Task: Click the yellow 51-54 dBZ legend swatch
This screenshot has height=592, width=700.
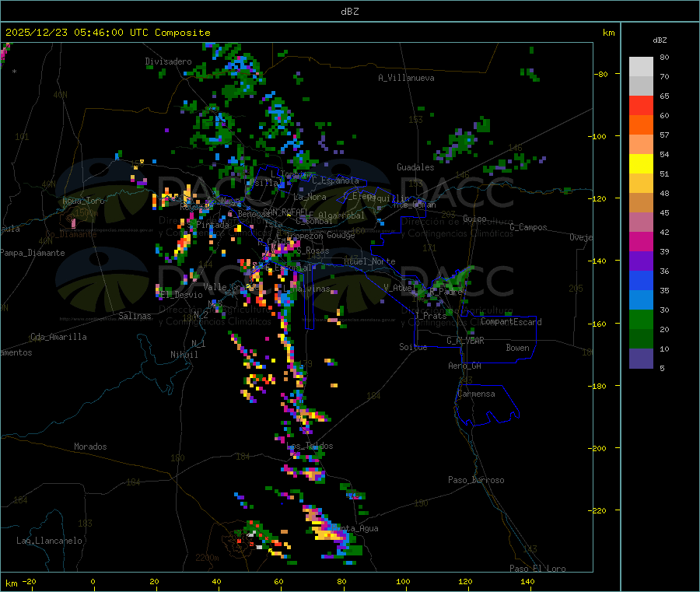Action: (x=641, y=164)
